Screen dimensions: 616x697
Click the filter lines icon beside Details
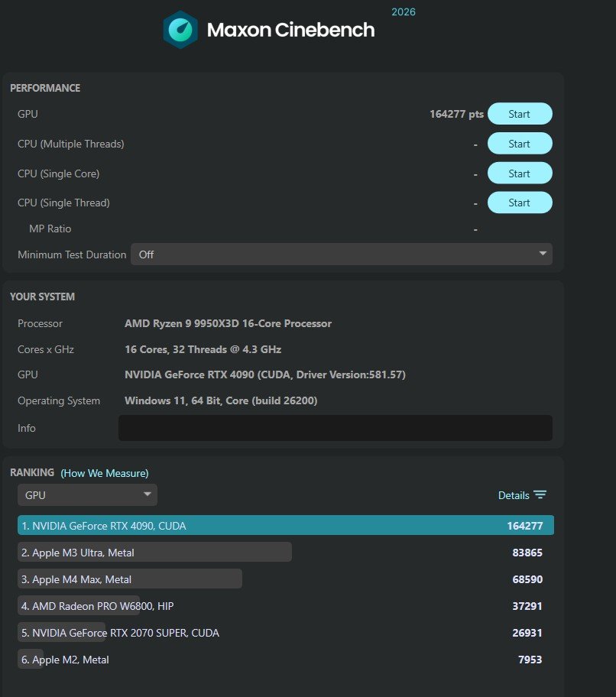[540, 494]
